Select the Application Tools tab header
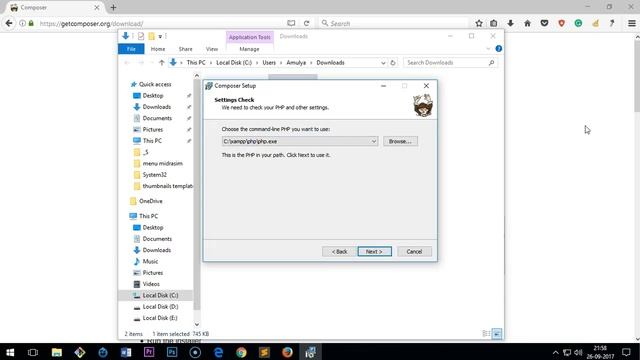Image resolution: width=640 pixels, height=360 pixels. (249, 37)
